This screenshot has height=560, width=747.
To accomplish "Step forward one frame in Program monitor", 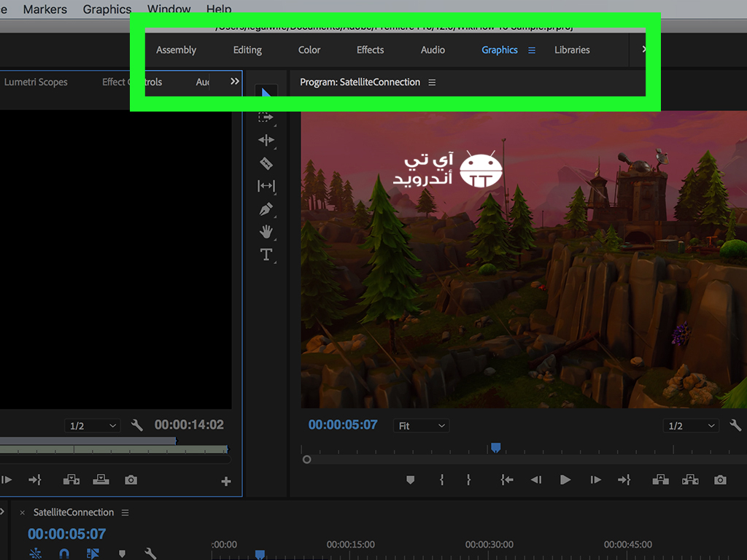I will pyautogui.click(x=595, y=480).
